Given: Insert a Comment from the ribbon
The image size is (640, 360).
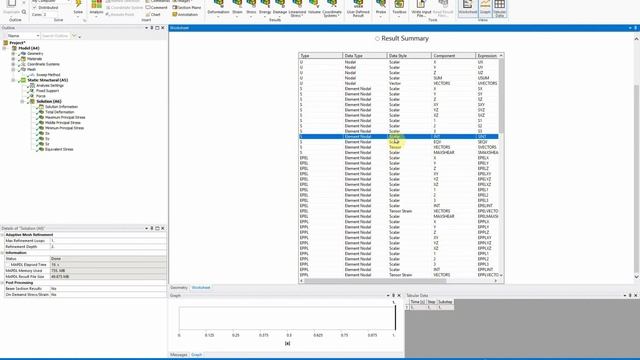Looking at the screenshot, I should click(x=156, y=7).
